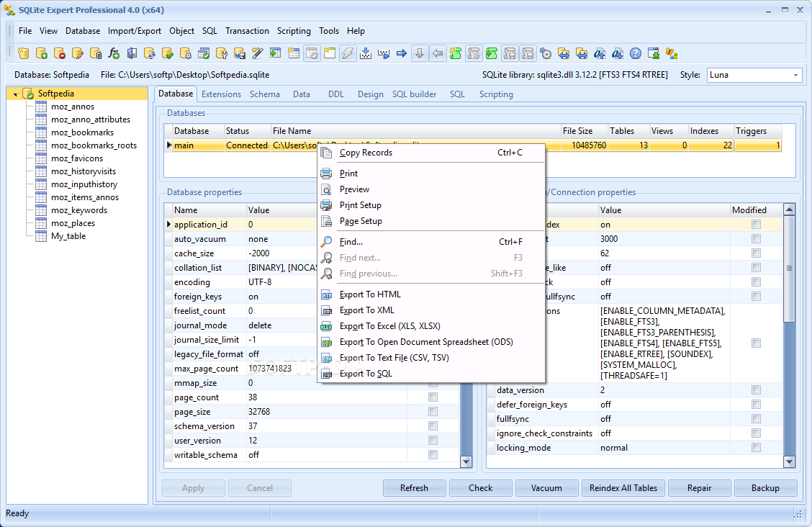The image size is (812, 527).
Task: Tick the Modified checkbox for locking_mode row
Action: pyautogui.click(x=756, y=448)
